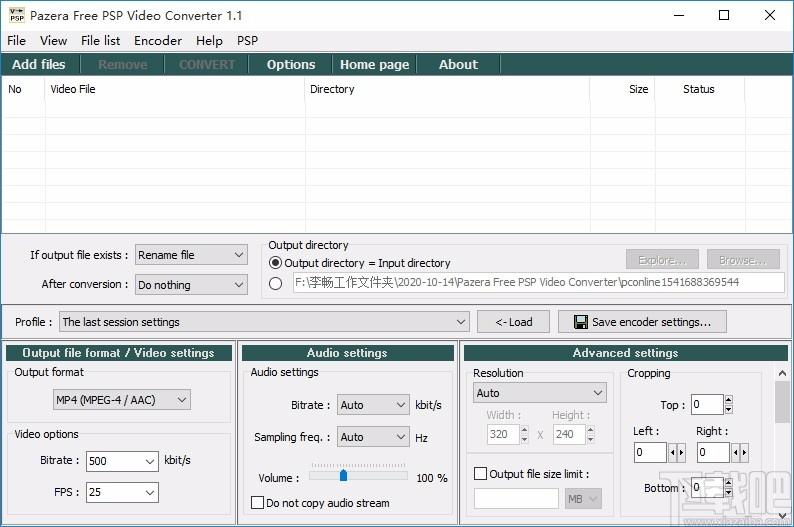Click the Top cropping value field
The image size is (794, 527).
click(707, 404)
